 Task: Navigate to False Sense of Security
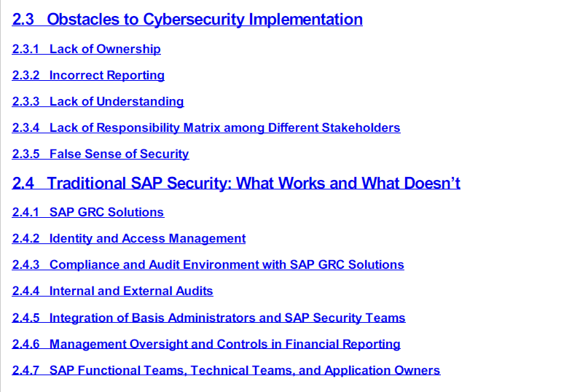(119, 154)
